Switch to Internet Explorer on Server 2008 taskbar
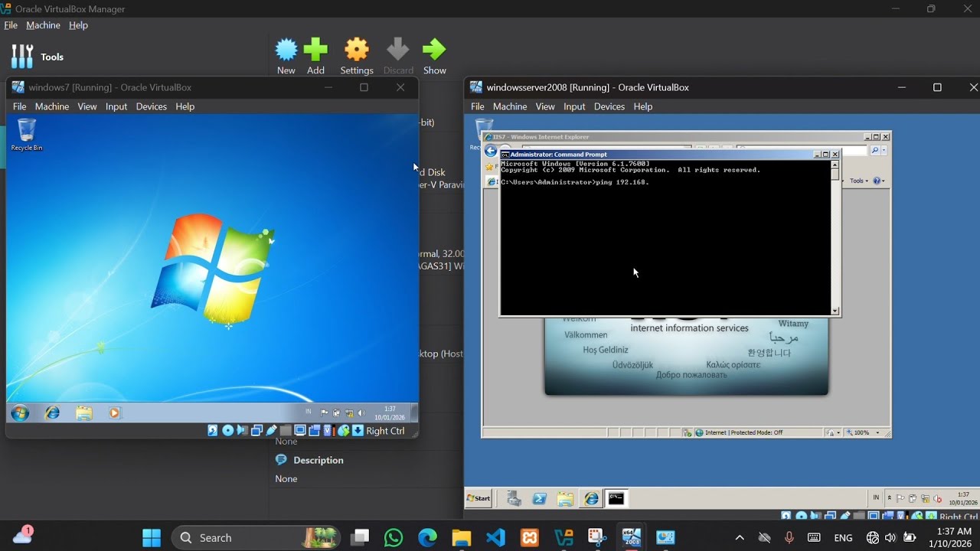 click(x=591, y=499)
